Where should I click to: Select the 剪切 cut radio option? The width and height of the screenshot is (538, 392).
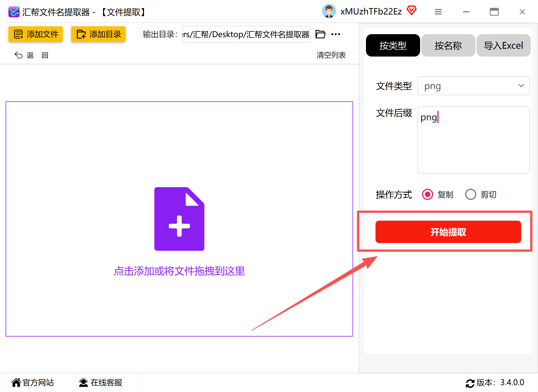471,194
